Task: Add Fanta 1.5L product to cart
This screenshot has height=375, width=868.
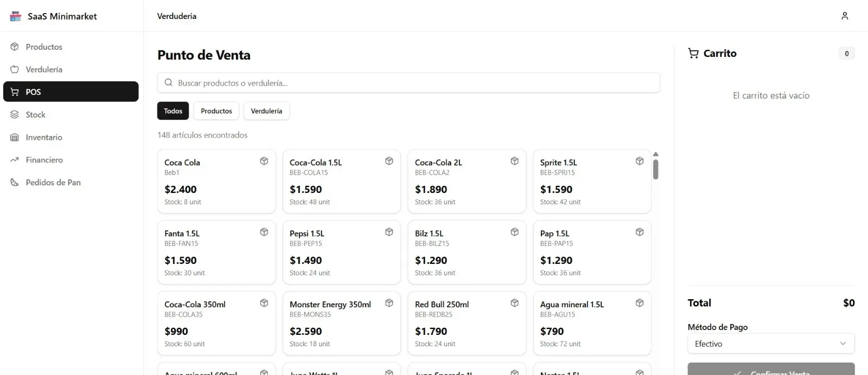Action: (x=216, y=253)
